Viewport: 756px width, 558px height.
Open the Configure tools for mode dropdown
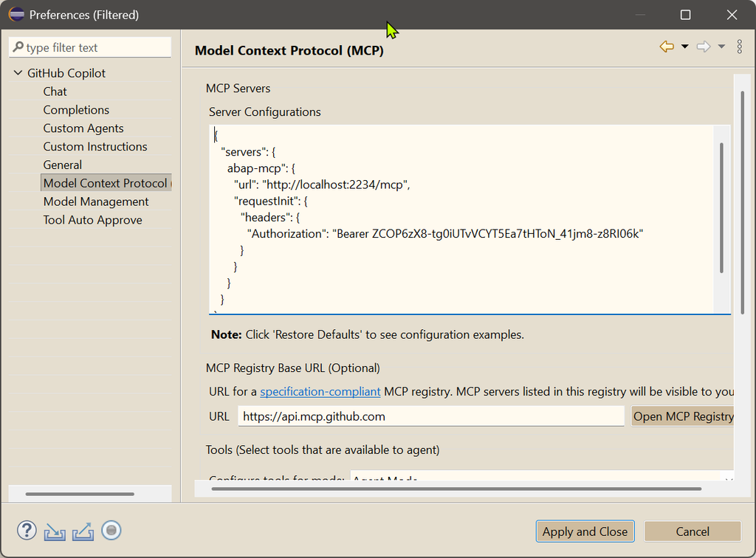click(x=541, y=477)
